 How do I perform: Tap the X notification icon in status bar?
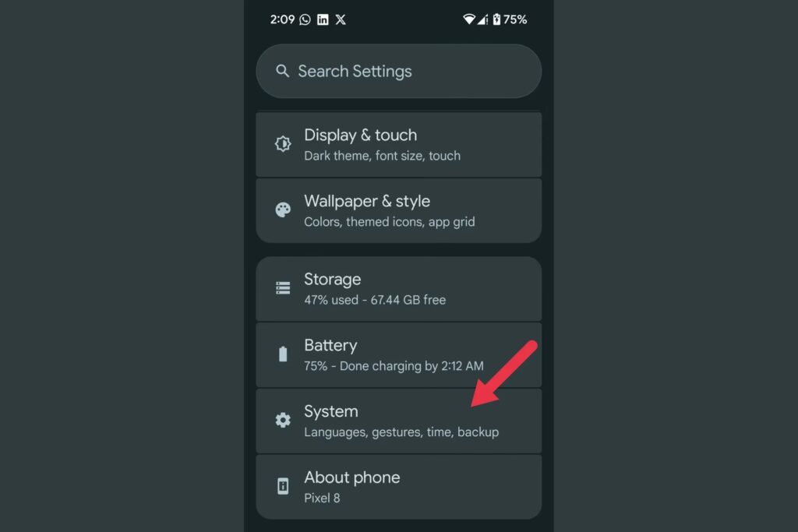pyautogui.click(x=341, y=19)
